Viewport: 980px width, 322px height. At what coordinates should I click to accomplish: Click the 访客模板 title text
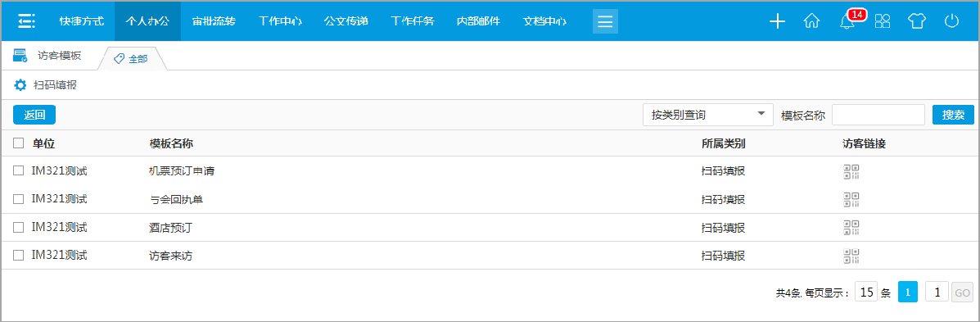(x=60, y=55)
